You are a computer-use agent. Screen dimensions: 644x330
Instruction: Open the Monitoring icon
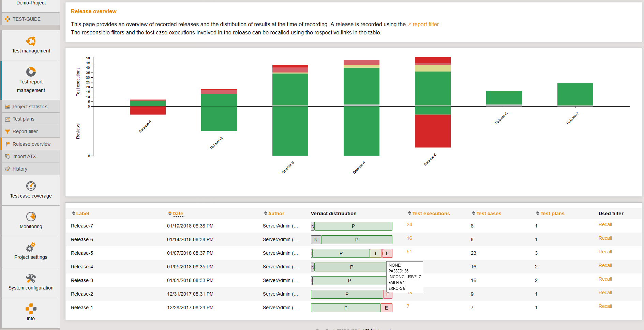point(31,217)
